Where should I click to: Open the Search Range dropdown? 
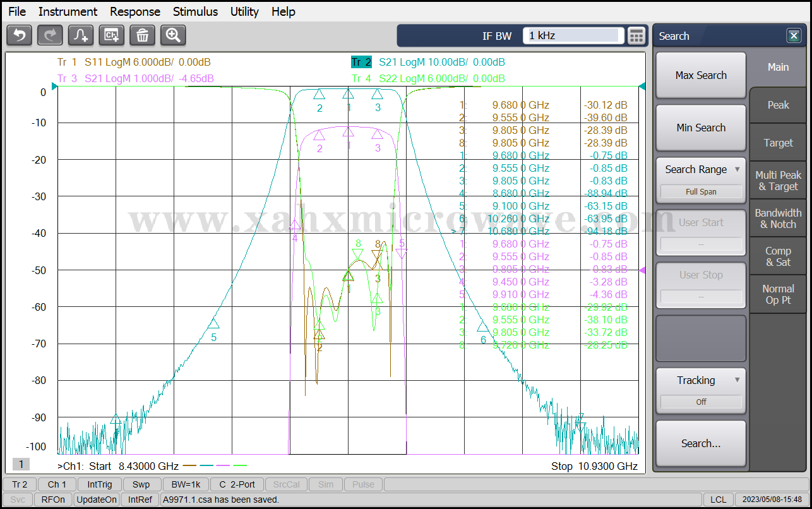(x=701, y=179)
